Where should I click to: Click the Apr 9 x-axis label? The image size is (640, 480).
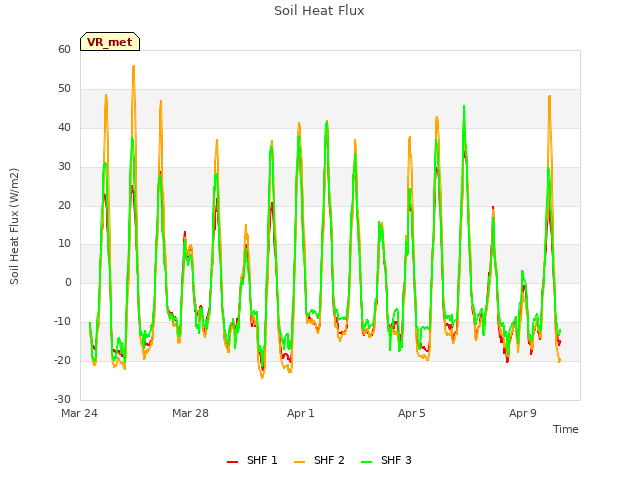523,413
